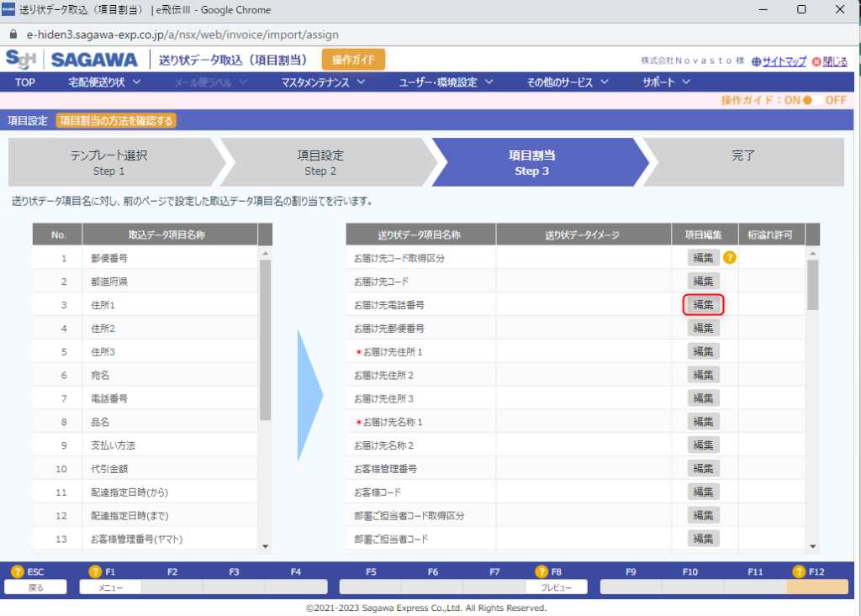861x616 pixels.
Task: Click 編集 for お届け先郵便番号
Action: [x=704, y=328]
